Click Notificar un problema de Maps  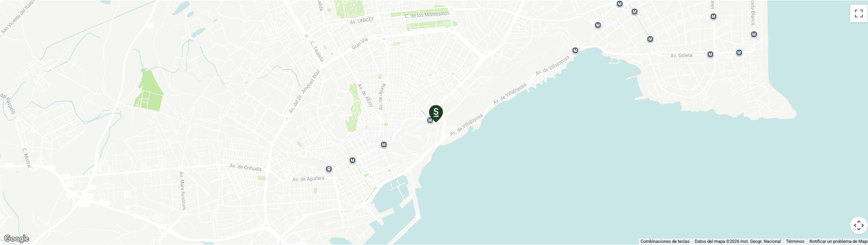(838, 242)
